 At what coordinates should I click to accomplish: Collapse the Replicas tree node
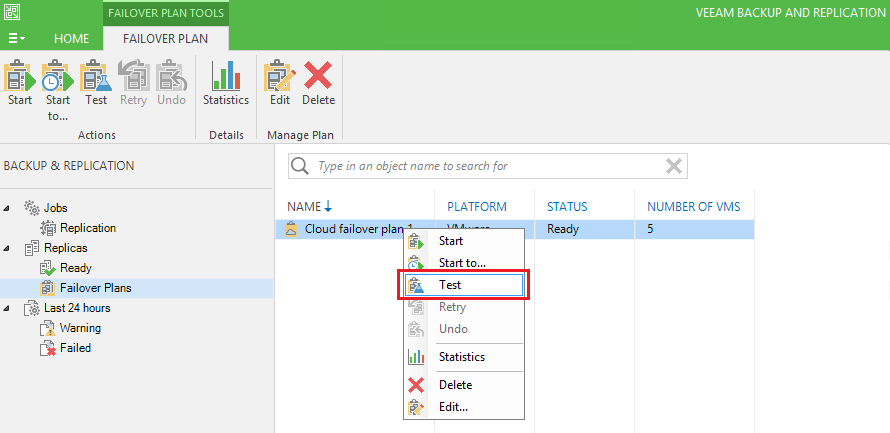pyautogui.click(x=6, y=248)
